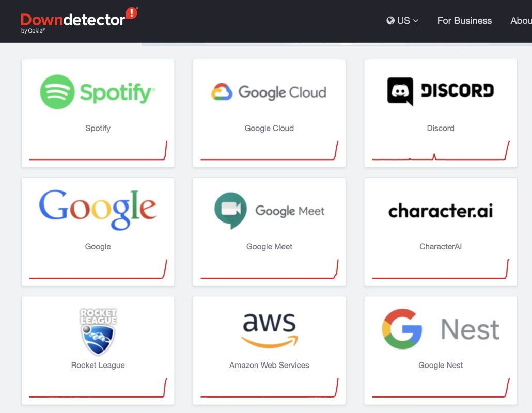Image resolution: width=532 pixels, height=413 pixels.
Task: Click the Discord logo image
Action: pyautogui.click(x=441, y=91)
